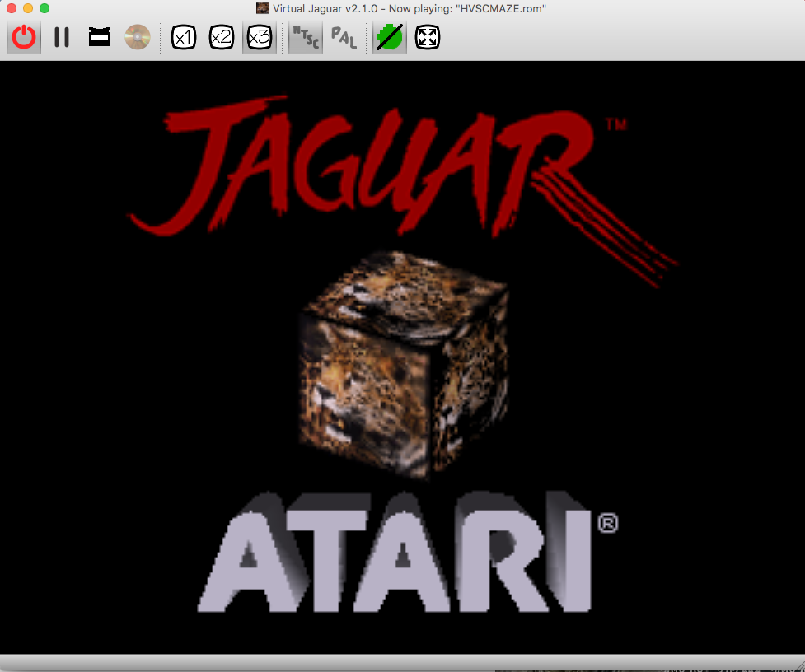This screenshot has height=672, width=805.
Task: Select the x3 zoom scale
Action: click(x=259, y=37)
